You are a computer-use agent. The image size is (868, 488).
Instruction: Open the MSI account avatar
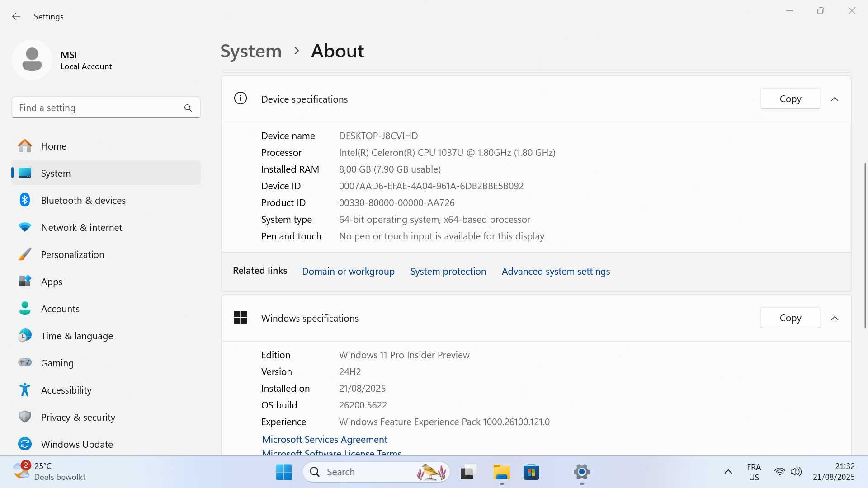[32, 60]
